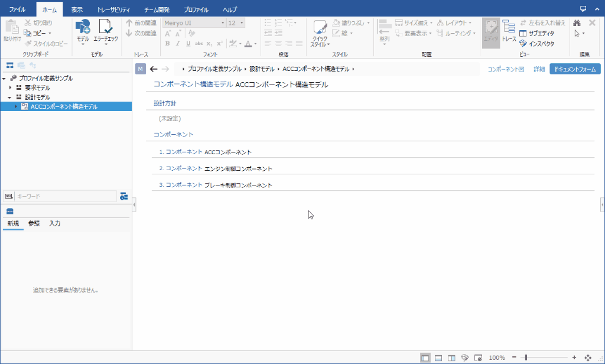Adjust the zoom slider in status bar
Image resolution: width=605 pixels, height=364 pixels.
[x=526, y=357]
